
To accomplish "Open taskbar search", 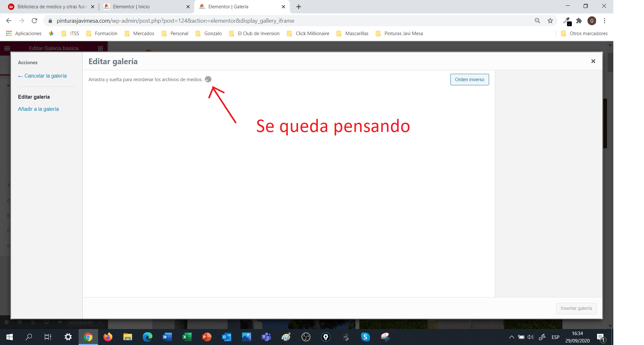I will point(29,337).
